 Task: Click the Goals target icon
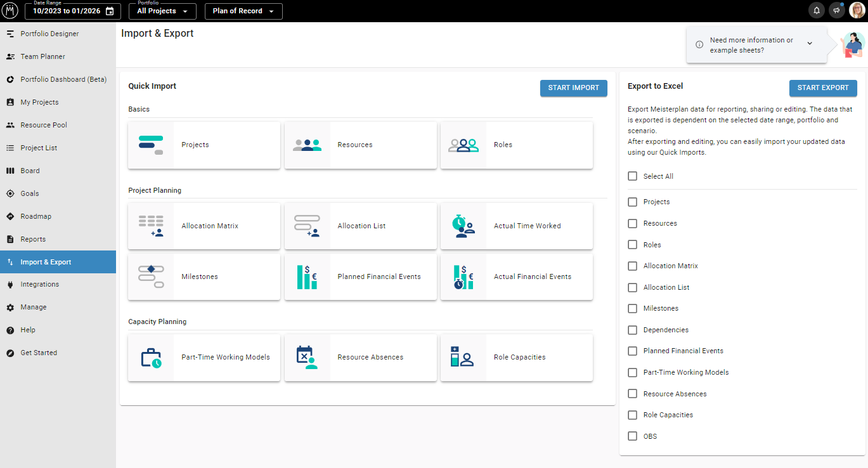tap(10, 193)
